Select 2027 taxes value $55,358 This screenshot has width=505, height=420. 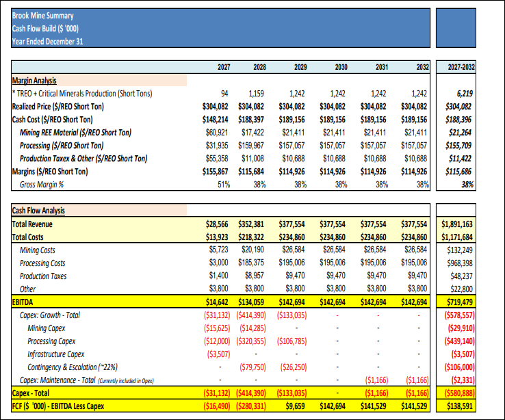(217, 158)
